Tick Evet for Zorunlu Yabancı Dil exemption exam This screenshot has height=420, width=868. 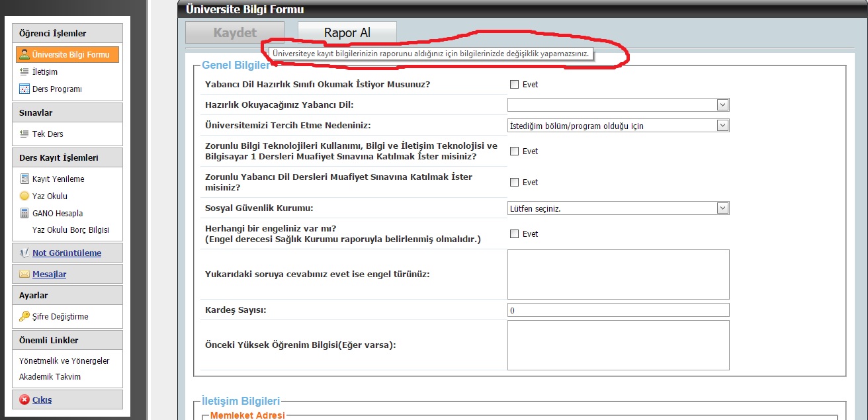514,183
